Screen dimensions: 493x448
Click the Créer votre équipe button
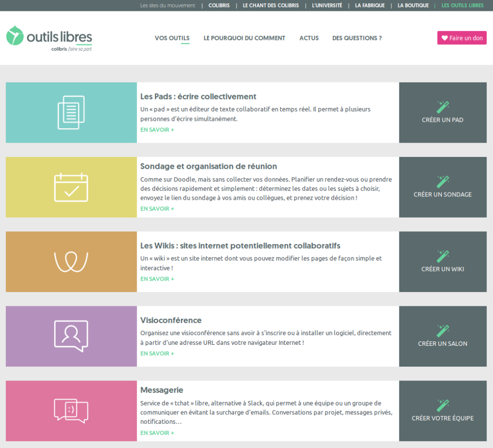tap(443, 411)
